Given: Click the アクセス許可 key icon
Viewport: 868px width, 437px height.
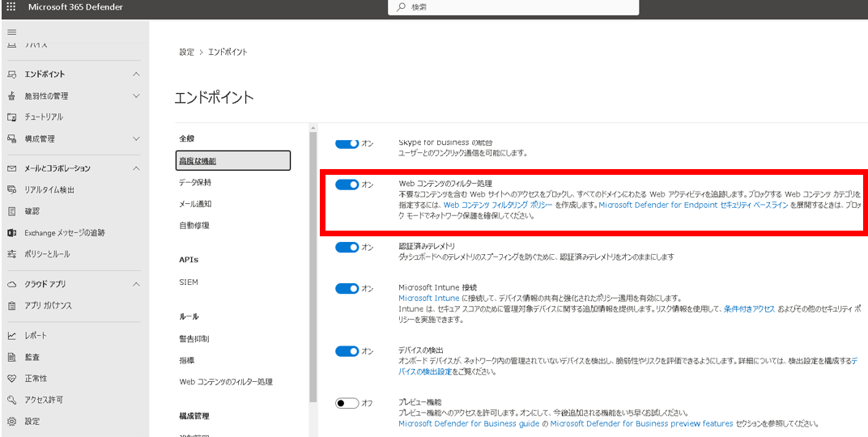Looking at the screenshot, I should coord(11,400).
